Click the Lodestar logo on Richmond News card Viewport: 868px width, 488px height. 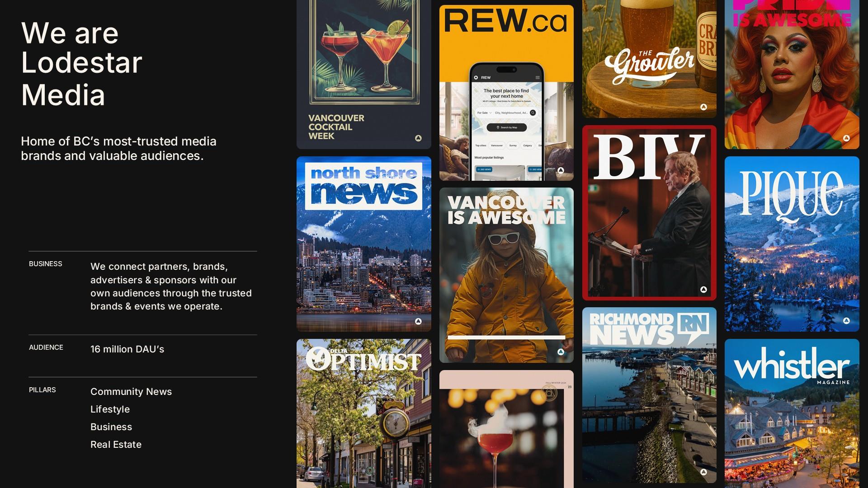pyautogui.click(x=703, y=472)
